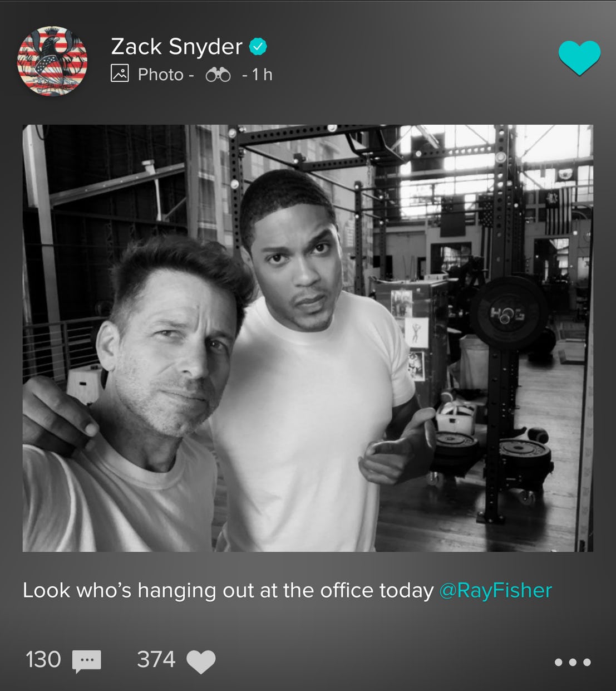Open the comments speech bubble icon
The image size is (616, 691).
(87, 661)
